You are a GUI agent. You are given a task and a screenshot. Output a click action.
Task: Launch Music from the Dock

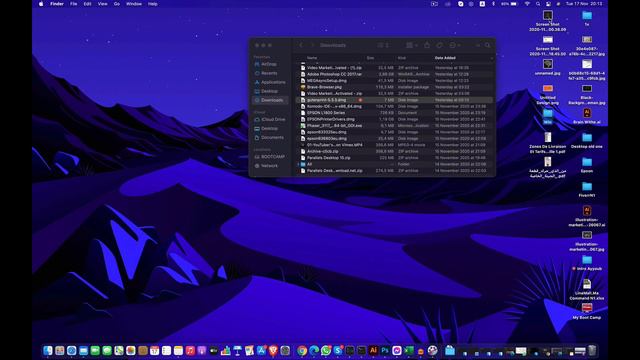(x=190, y=350)
